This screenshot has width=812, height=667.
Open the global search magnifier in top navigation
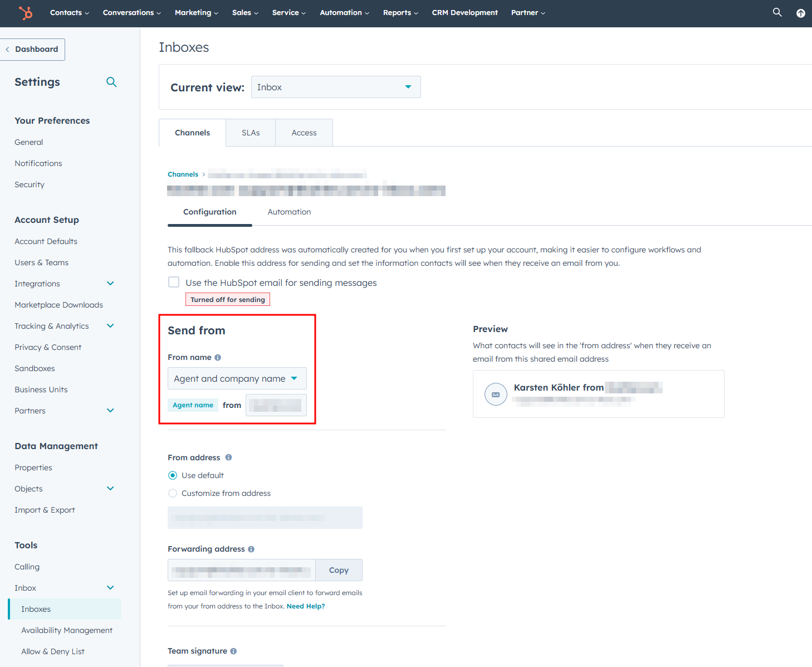[777, 12]
